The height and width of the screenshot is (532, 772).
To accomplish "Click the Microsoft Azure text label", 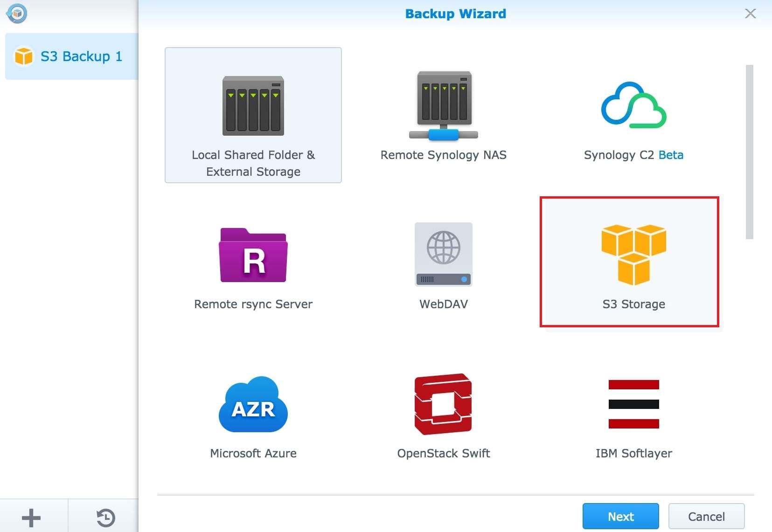I will point(253,454).
